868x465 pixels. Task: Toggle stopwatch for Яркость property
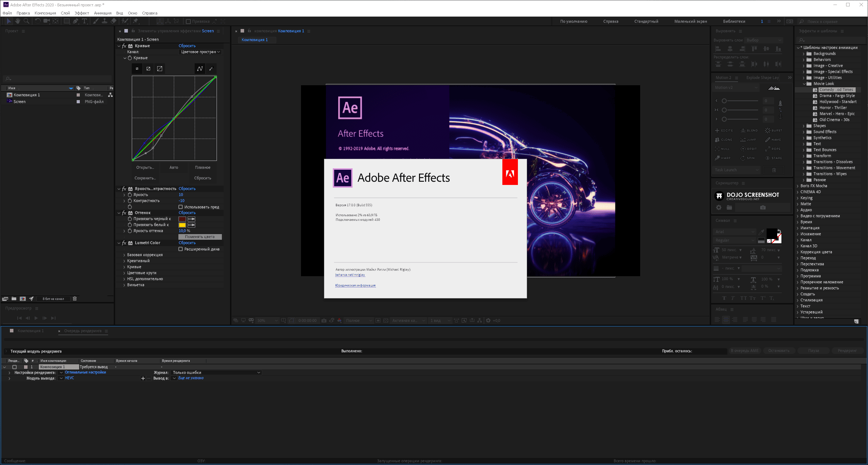pos(130,195)
